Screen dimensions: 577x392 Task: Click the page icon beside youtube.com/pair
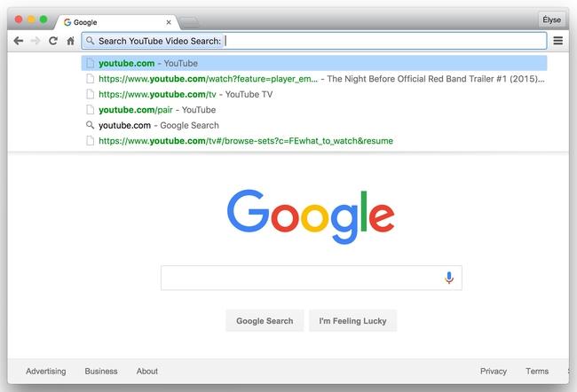point(91,110)
